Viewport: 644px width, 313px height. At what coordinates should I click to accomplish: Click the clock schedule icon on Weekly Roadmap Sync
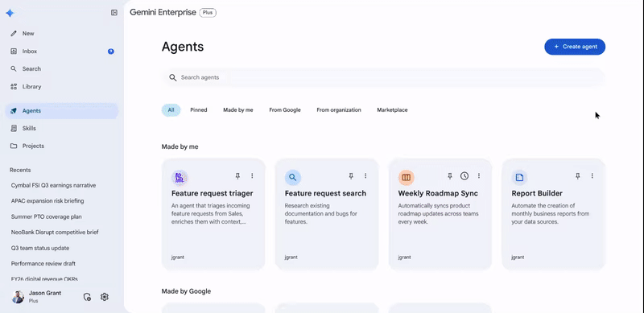(x=464, y=175)
